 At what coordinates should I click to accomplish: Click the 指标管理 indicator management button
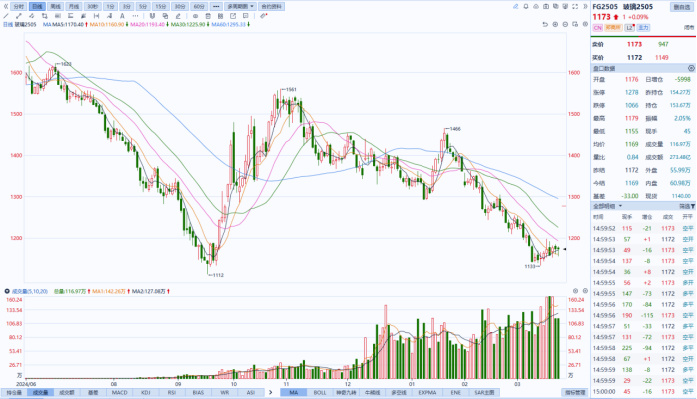575,393
